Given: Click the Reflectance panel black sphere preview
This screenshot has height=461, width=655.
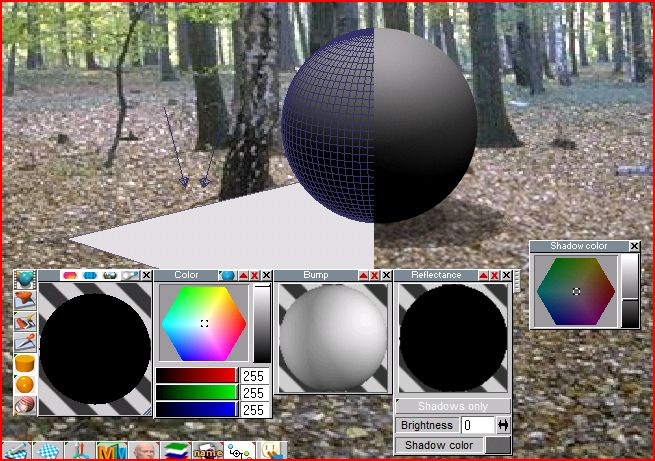Looking at the screenshot, I should point(453,337).
